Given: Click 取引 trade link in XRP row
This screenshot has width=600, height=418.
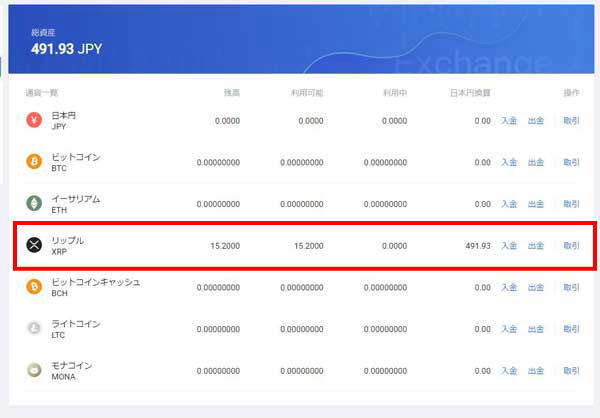Looking at the screenshot, I should point(571,246).
